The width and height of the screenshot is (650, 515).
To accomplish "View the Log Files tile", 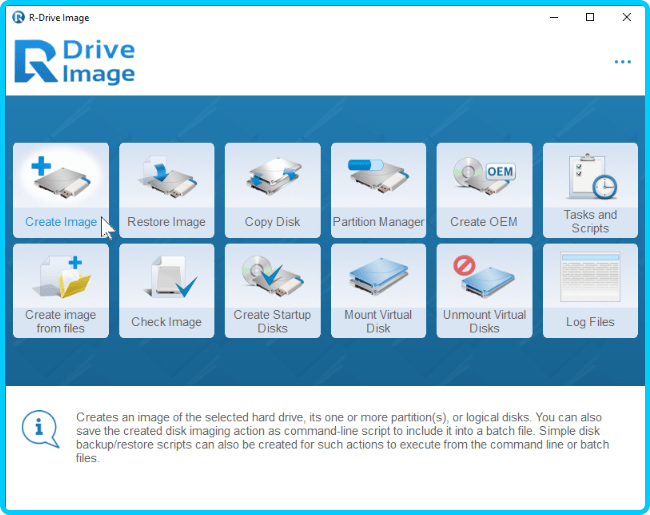I will coord(590,291).
